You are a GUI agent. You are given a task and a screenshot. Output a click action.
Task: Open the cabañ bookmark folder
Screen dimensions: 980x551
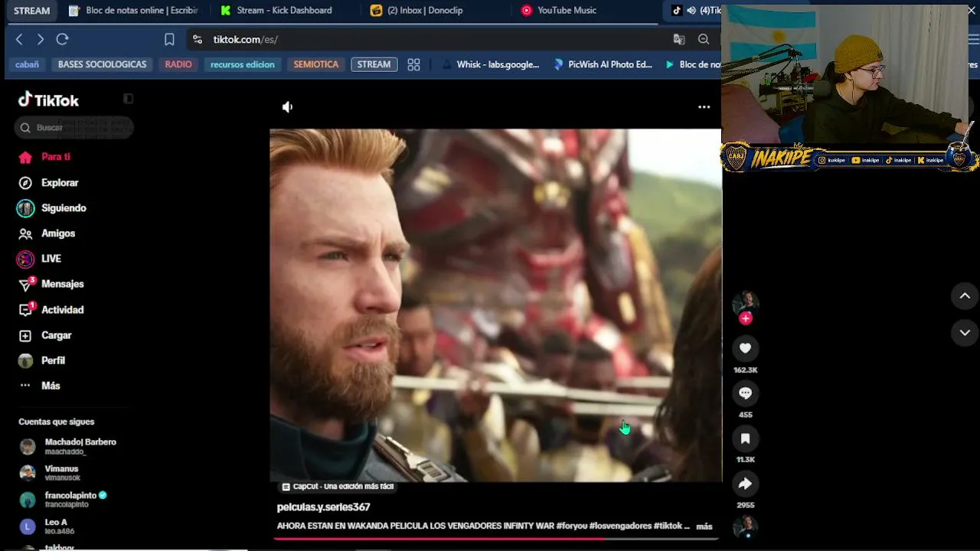point(27,64)
